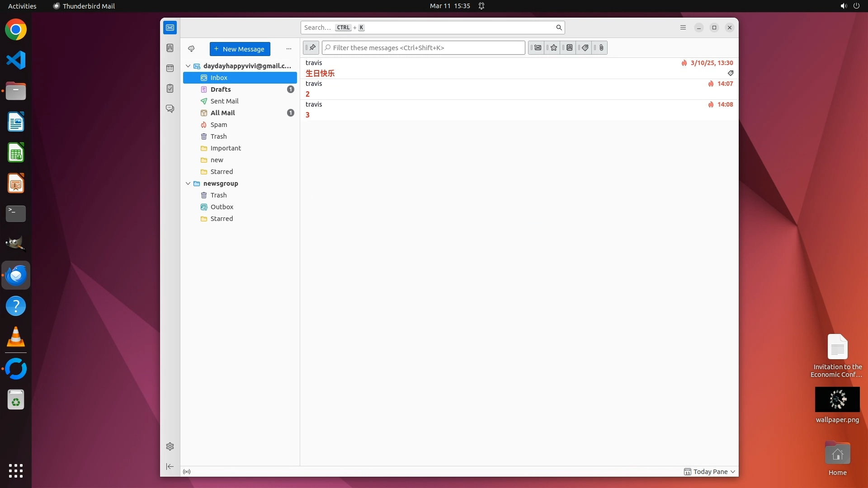The height and width of the screenshot is (488, 868).
Task: Expand the Today Pane
Action: pos(710,472)
